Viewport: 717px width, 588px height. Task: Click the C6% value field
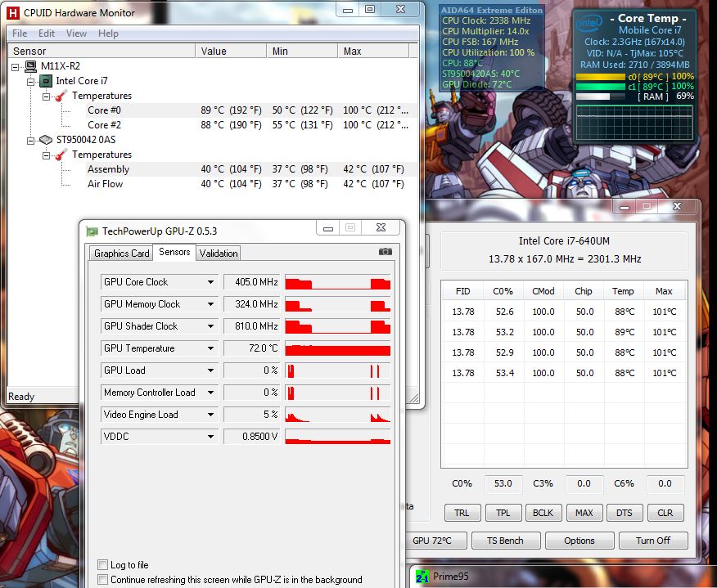point(665,483)
